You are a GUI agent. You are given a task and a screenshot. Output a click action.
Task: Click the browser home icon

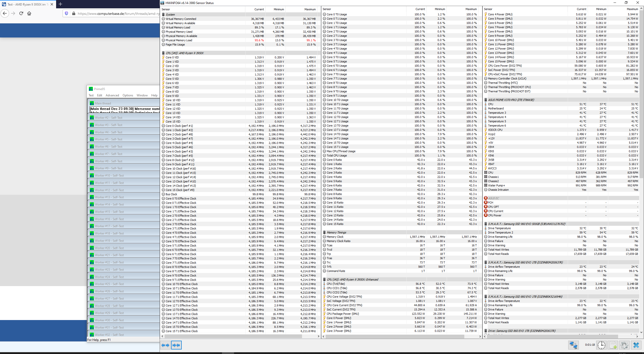29,13
